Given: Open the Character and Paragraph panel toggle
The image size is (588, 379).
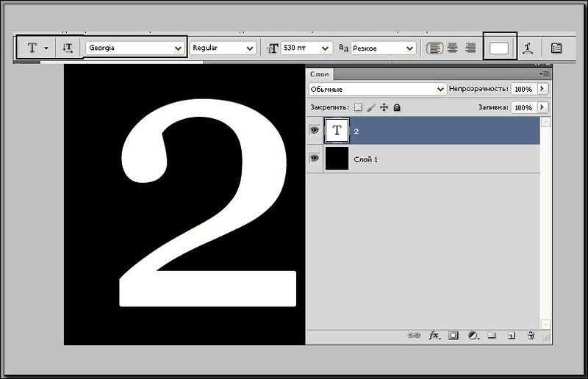Looking at the screenshot, I should 556,48.
